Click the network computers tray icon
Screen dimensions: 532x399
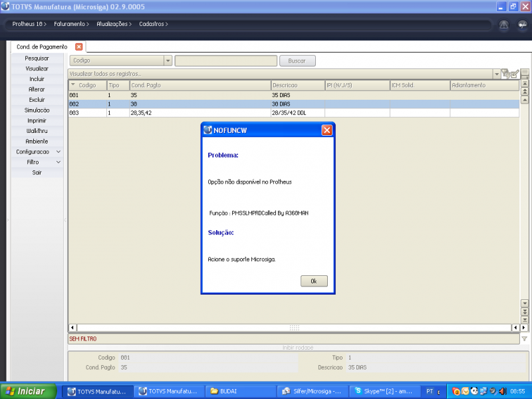[483, 391]
